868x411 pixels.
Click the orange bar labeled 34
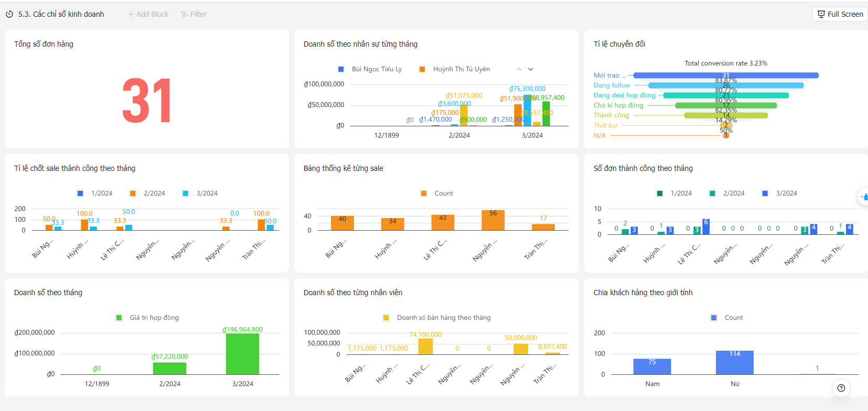click(393, 224)
